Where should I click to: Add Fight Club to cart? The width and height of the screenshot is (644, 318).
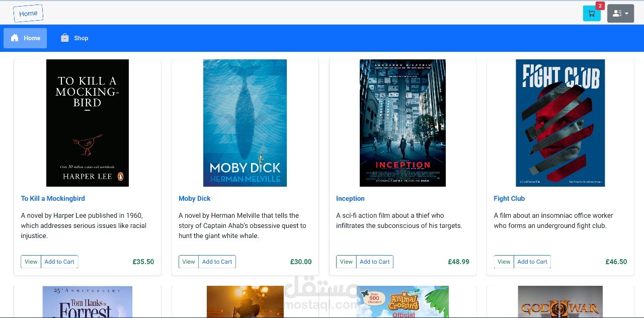click(x=532, y=262)
